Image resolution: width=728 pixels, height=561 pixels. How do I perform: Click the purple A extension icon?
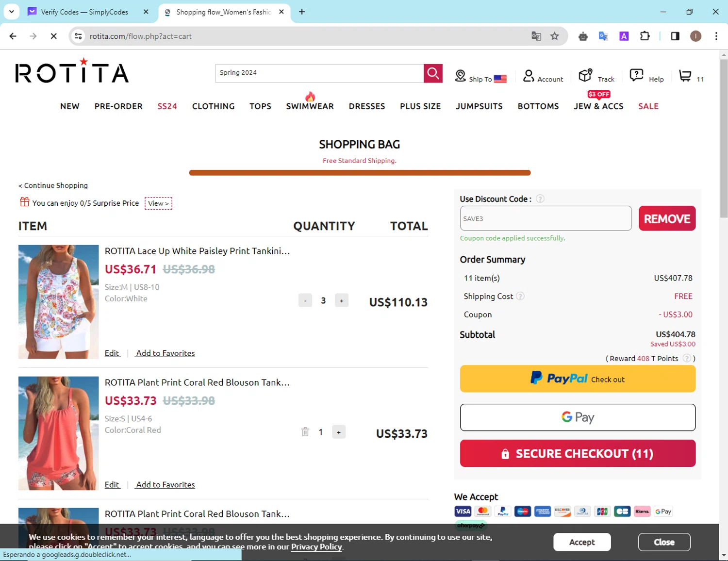coord(624,36)
